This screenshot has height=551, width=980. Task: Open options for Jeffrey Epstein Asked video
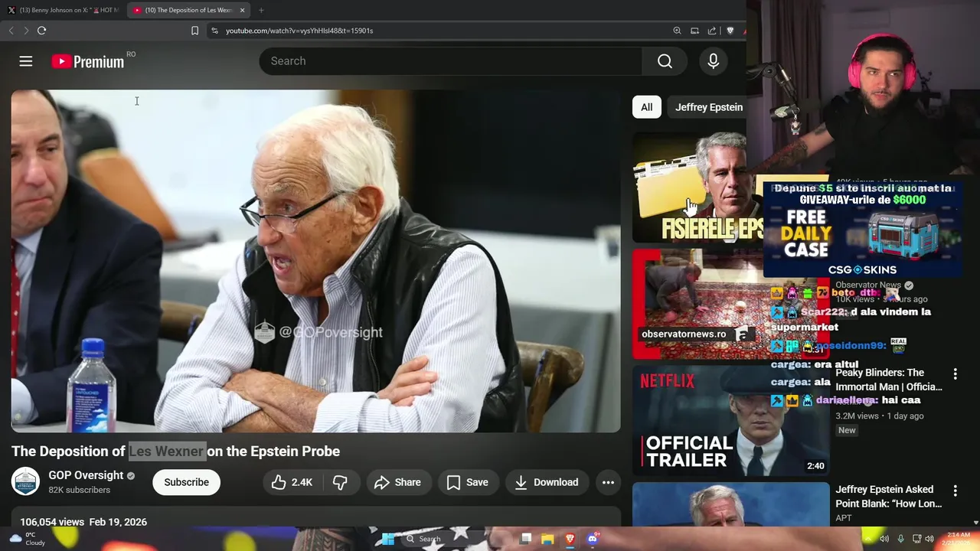coord(955,491)
